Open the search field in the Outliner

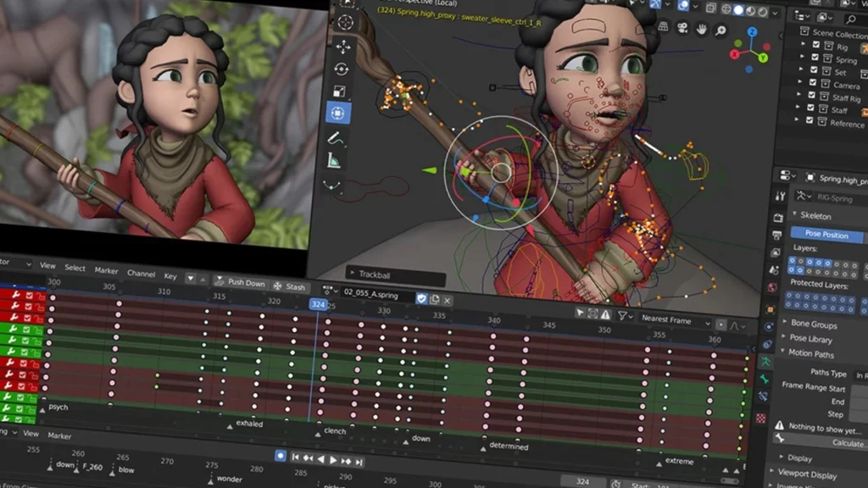852,18
